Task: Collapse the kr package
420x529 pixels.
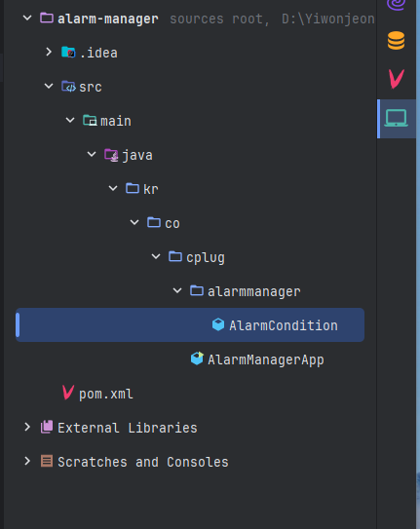Action: [113, 189]
